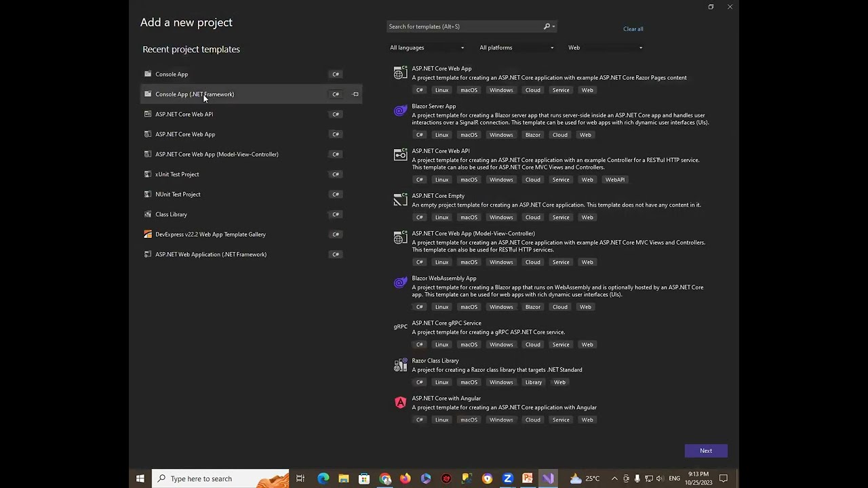Select the Blazor WebAssembly App title
The width and height of the screenshot is (868, 488).
point(444,279)
